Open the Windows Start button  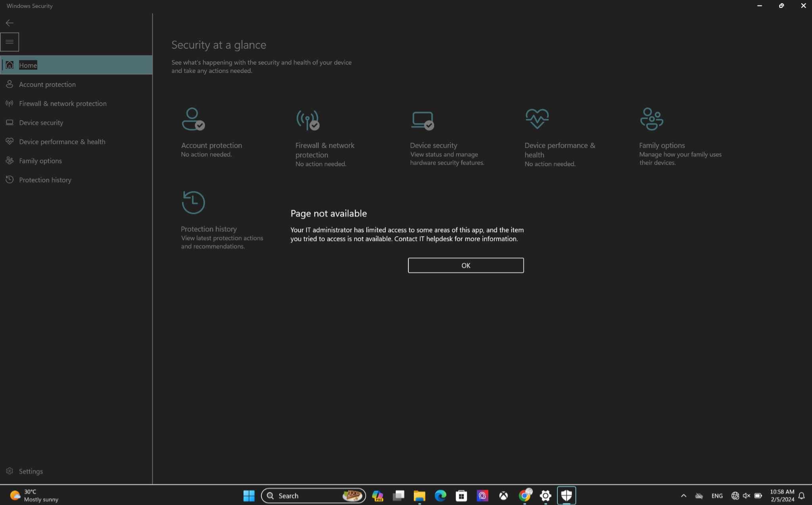(249, 495)
